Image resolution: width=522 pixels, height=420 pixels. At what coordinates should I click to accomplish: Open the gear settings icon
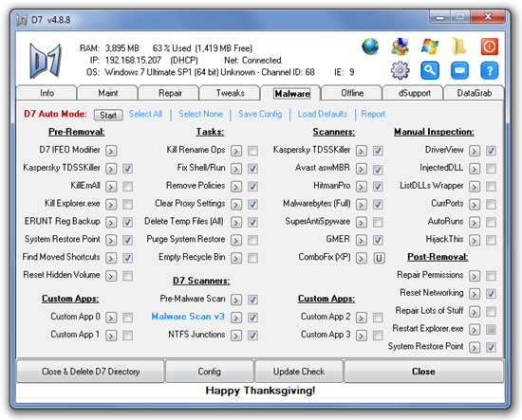point(400,70)
